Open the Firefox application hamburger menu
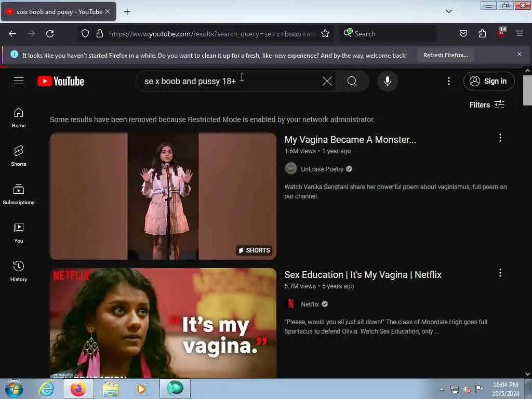Image resolution: width=532 pixels, height=399 pixels. 520,33
